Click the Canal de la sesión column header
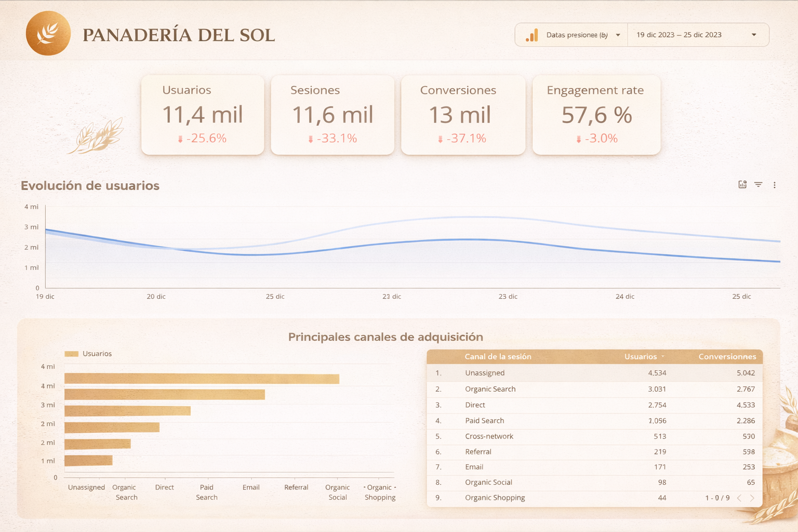 coord(498,356)
